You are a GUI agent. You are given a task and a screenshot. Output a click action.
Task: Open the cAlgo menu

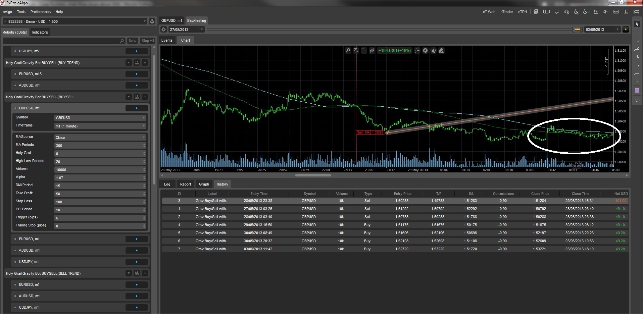(x=7, y=12)
